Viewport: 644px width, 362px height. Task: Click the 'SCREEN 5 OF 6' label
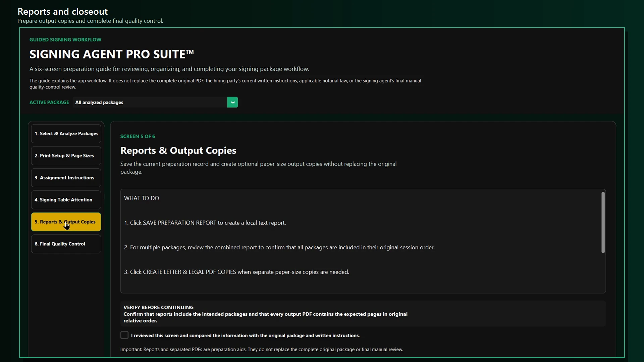(x=138, y=136)
